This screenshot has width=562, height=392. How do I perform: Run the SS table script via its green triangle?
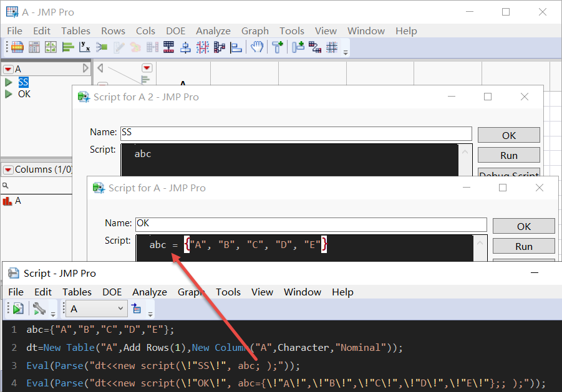coord(8,82)
